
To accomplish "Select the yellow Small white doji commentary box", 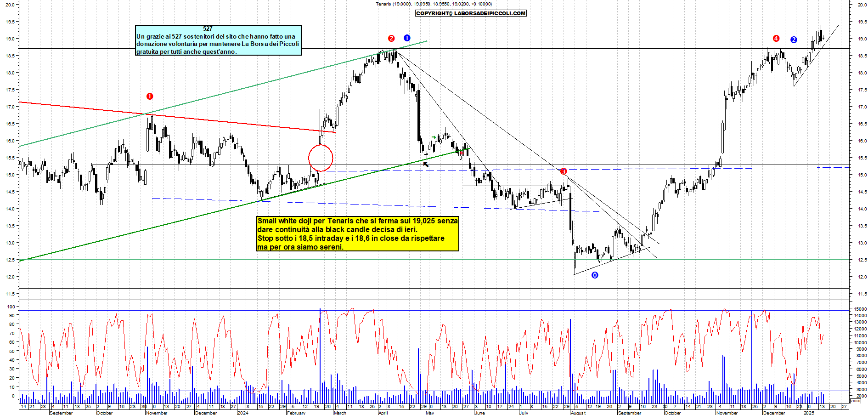I will [357, 233].
